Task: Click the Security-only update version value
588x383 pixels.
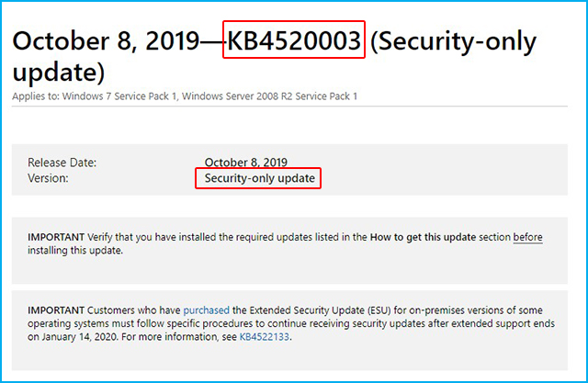Action: pos(259,178)
